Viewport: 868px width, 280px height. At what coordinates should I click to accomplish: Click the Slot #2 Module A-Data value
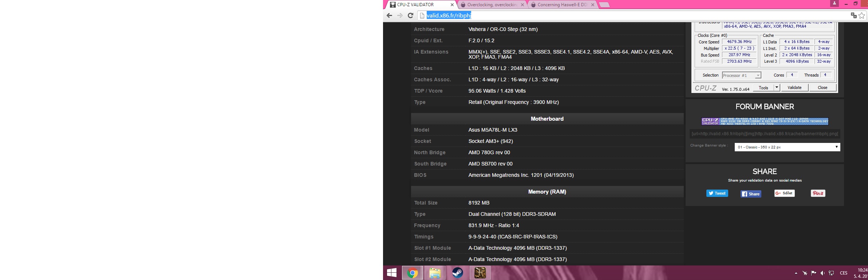517,259
